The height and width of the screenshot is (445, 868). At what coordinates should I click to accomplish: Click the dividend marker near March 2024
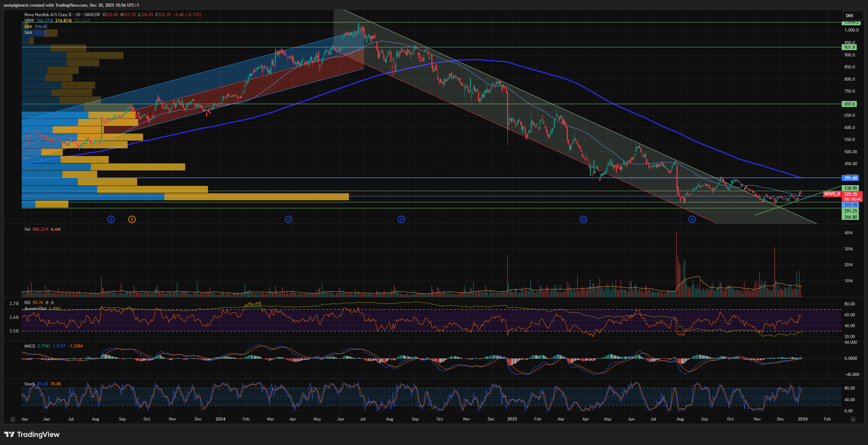(288, 220)
